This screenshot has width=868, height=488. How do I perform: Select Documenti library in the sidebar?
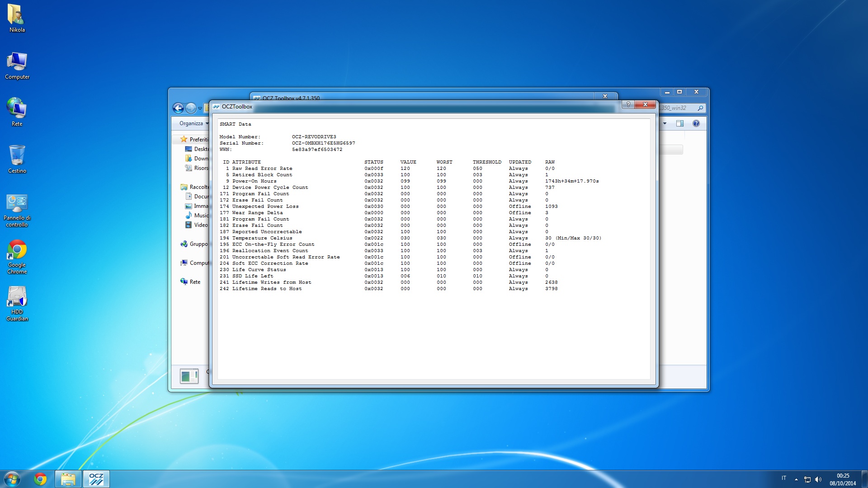(x=197, y=196)
